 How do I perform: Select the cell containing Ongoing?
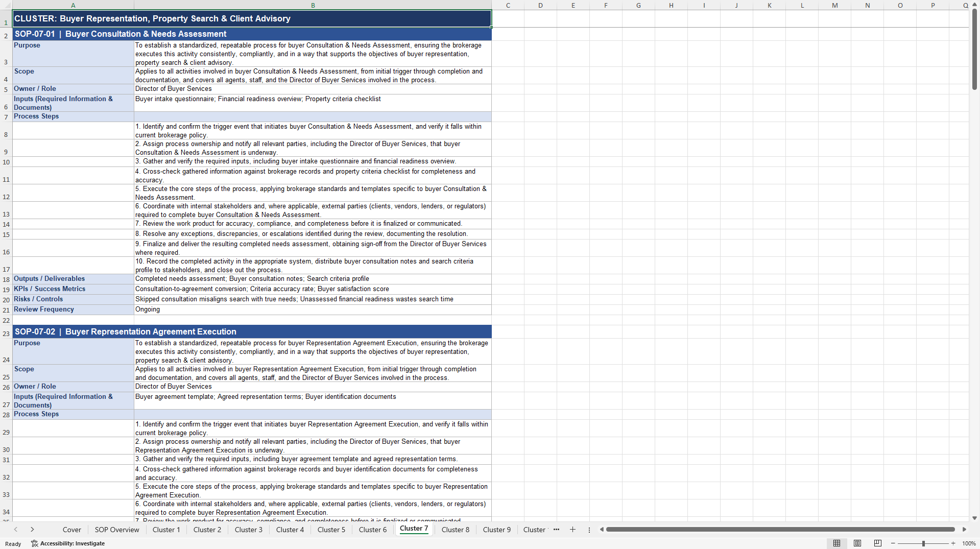pyautogui.click(x=313, y=309)
